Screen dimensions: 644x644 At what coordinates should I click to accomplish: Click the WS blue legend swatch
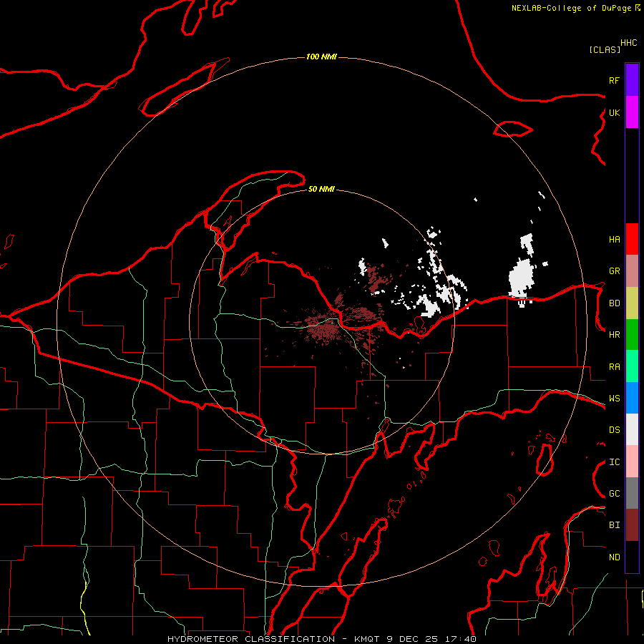632,398
